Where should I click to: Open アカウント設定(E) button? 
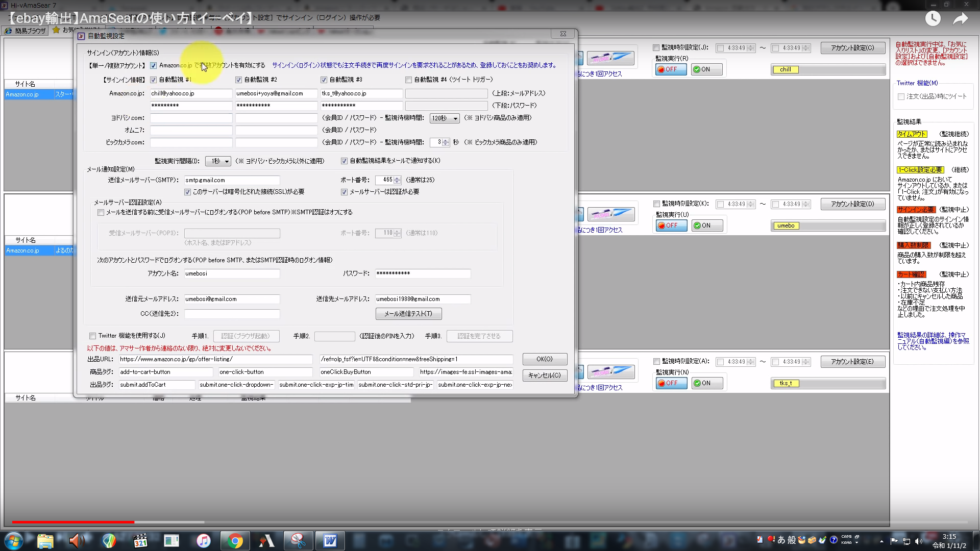[852, 362]
